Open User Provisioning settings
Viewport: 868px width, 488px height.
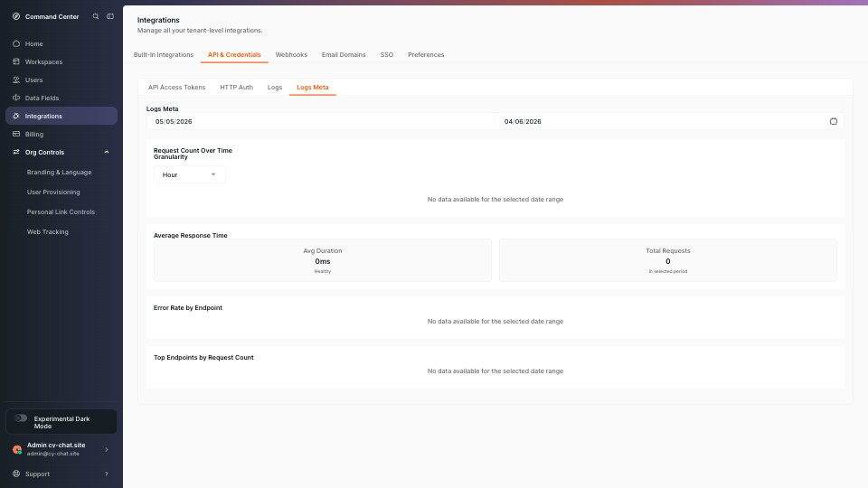coord(53,192)
